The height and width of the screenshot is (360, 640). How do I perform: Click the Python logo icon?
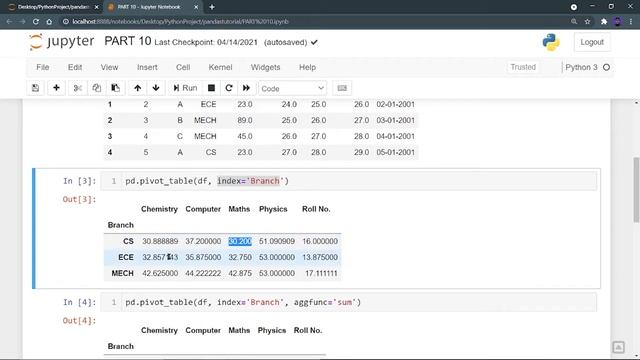(x=551, y=42)
